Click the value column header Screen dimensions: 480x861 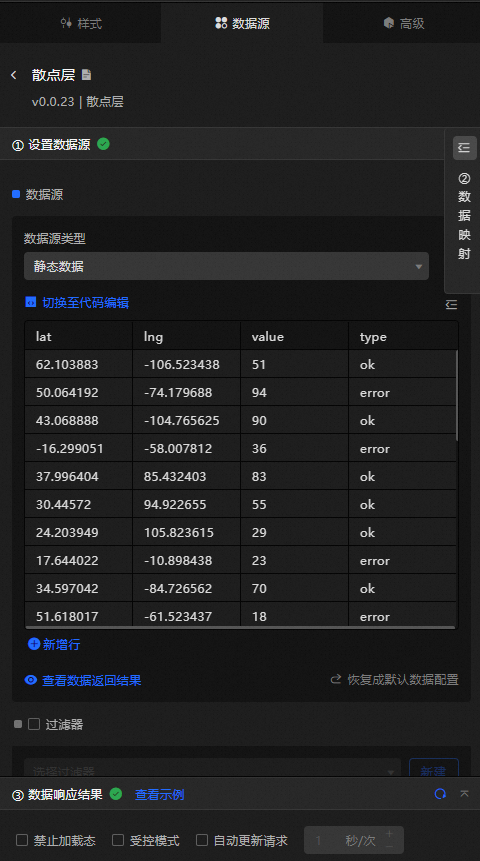[x=294, y=336]
